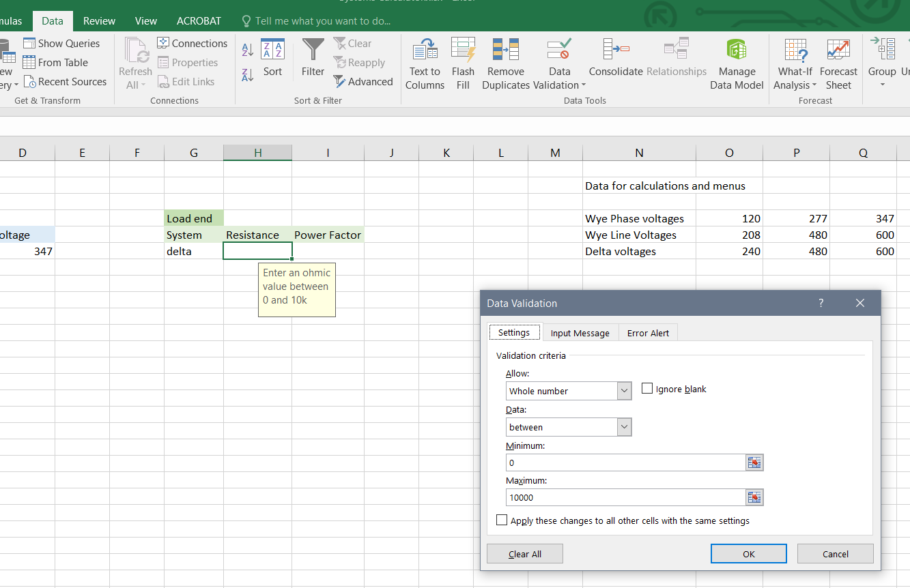Select column N header

click(639, 153)
